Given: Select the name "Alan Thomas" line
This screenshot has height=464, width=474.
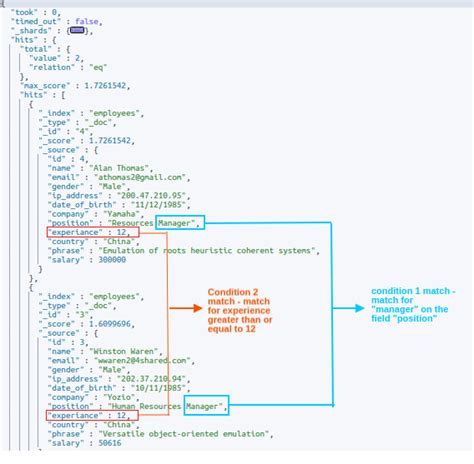Looking at the screenshot, I should [x=100, y=168].
